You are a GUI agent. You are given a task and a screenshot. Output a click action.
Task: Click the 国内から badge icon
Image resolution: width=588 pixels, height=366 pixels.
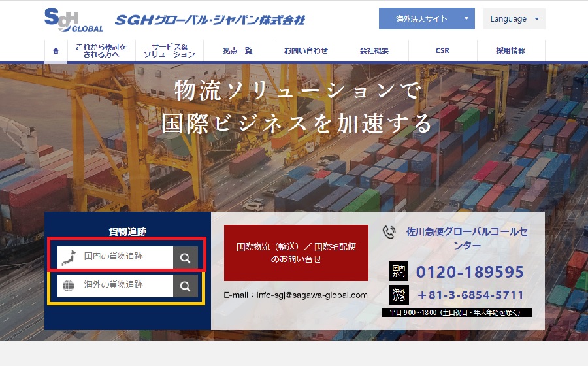point(399,271)
